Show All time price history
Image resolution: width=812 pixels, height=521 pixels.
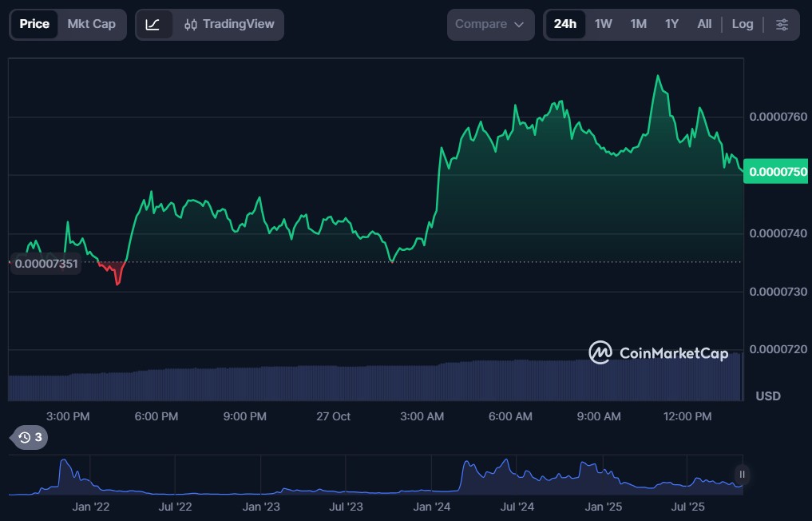(704, 24)
